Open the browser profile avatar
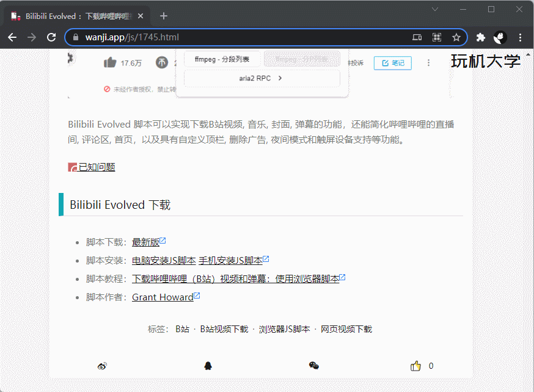Screen dimensions: 534x392 [500, 37]
